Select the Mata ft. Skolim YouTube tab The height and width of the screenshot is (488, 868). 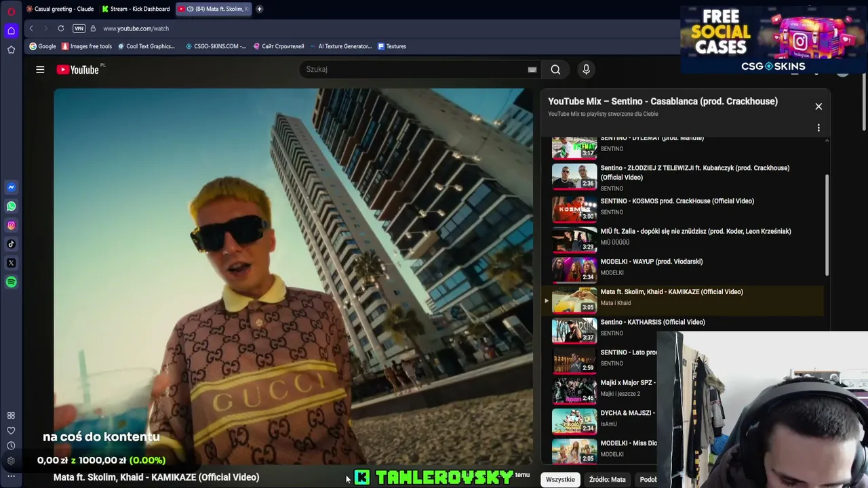pos(214,9)
